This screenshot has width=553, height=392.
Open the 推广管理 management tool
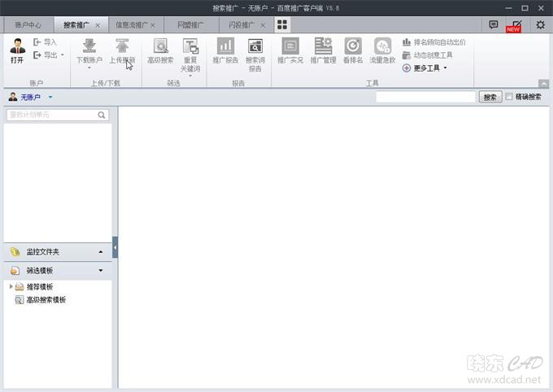click(x=323, y=50)
